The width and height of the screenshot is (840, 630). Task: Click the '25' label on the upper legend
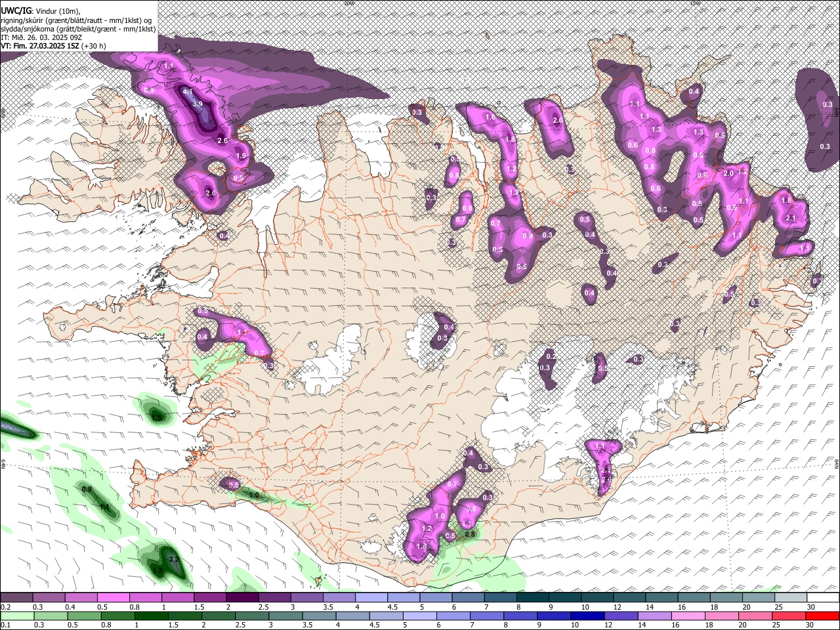[x=778, y=607]
